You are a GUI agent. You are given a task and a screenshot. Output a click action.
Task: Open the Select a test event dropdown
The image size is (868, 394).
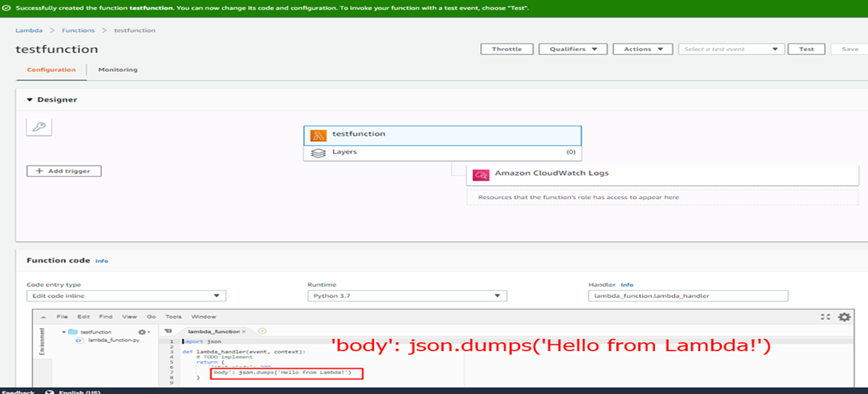tap(731, 49)
